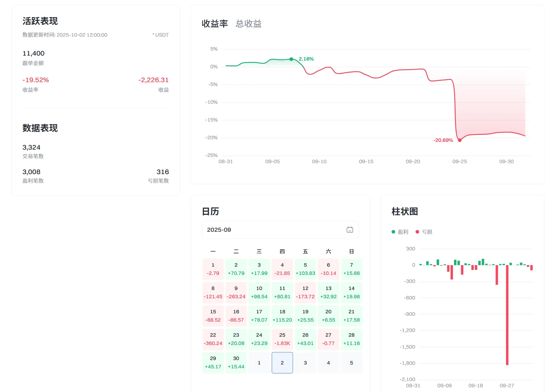Click the -2,226.31 收益 value
547x392 pixels.
click(153, 80)
